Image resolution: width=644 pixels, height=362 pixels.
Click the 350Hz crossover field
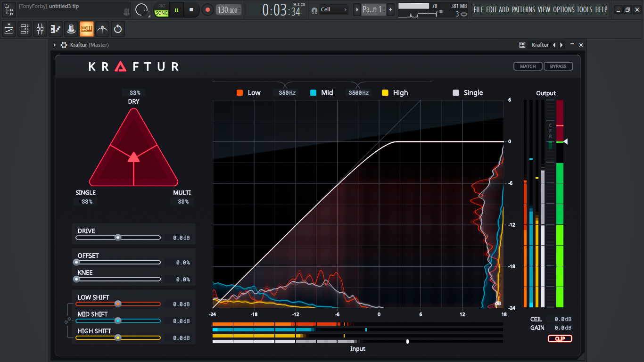coord(287,93)
